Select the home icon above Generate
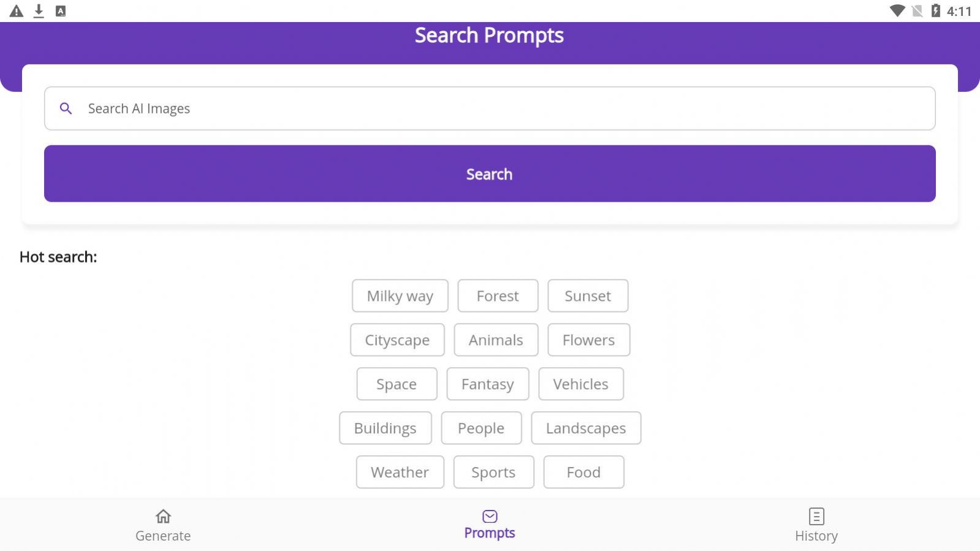 (x=162, y=516)
